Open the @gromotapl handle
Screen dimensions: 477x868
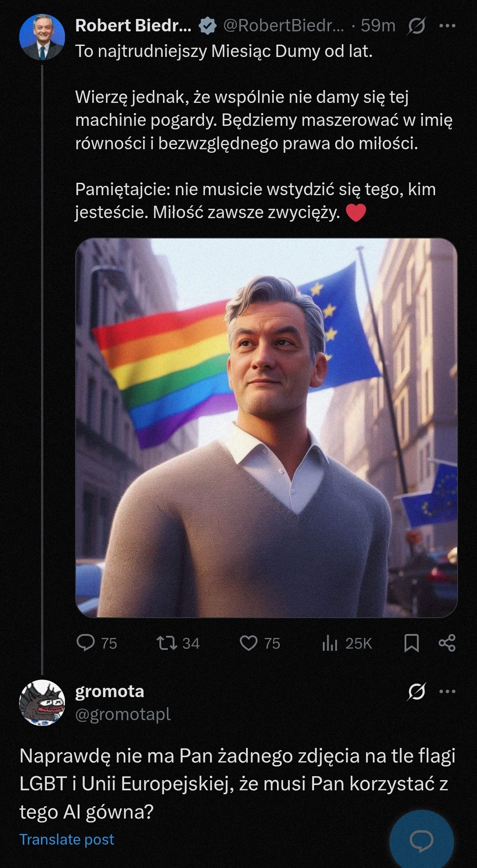(x=123, y=714)
